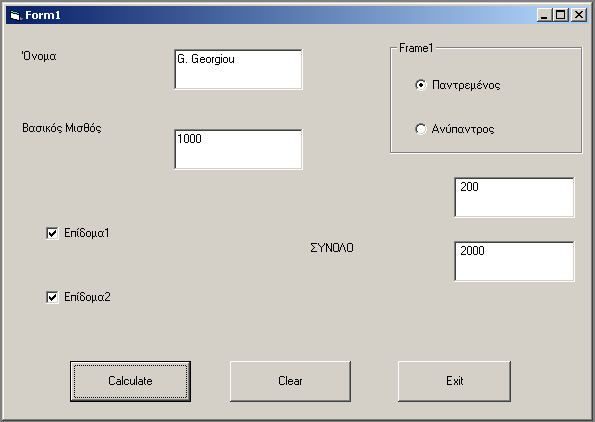Click the ΣΥΝΟΛΟ label
This screenshot has height=422, width=595.
point(332,248)
